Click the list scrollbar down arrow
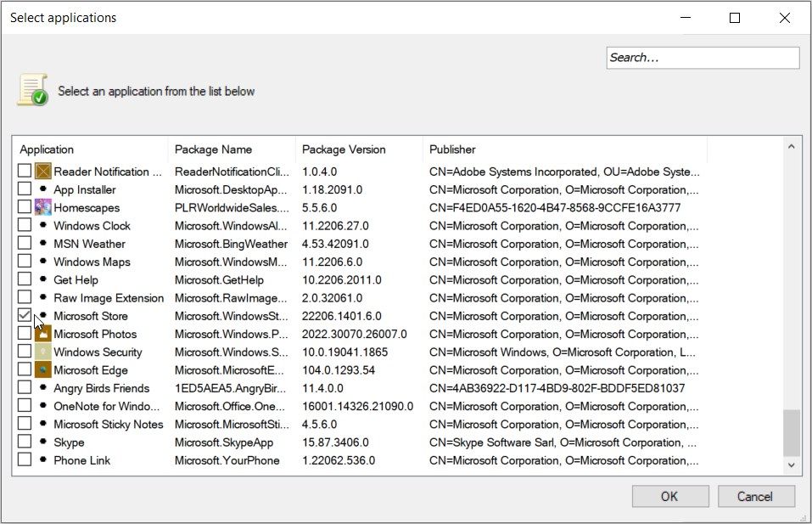The image size is (812, 524). coord(792,465)
